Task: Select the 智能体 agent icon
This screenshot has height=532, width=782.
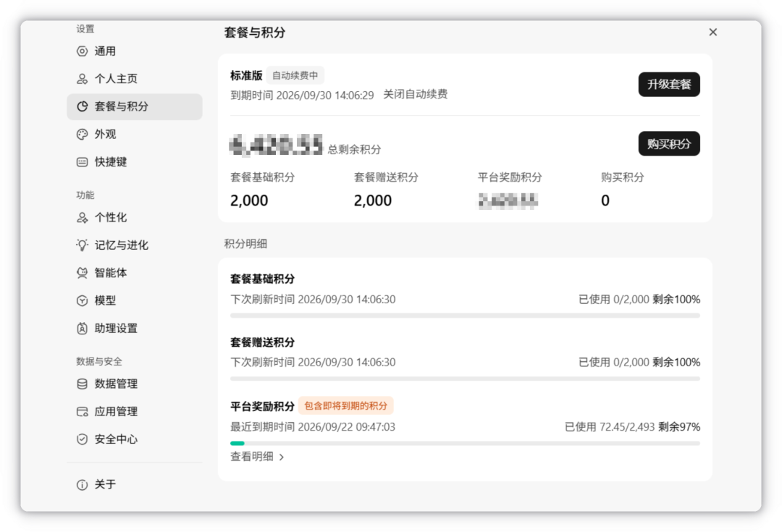Action: pos(82,273)
